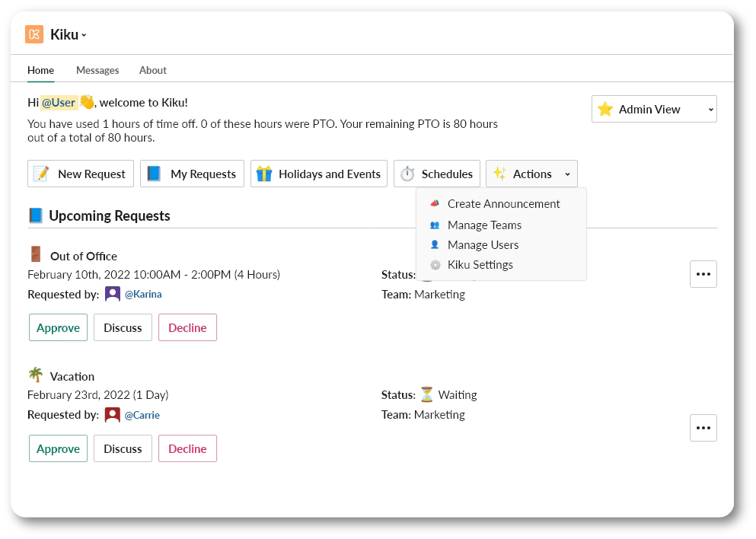756x539 pixels.
Task: Select Manage Users menu item
Action: [x=501, y=245]
